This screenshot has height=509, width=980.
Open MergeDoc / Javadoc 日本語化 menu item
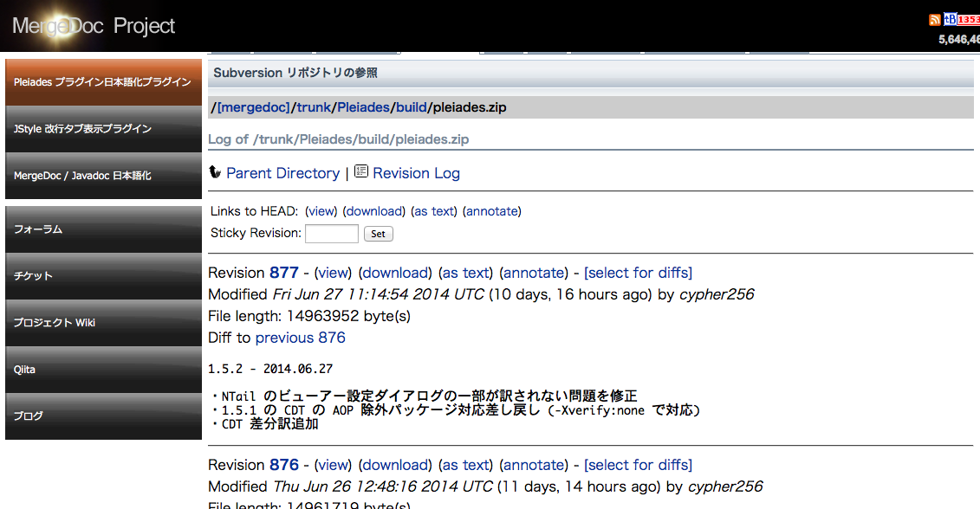(x=103, y=176)
